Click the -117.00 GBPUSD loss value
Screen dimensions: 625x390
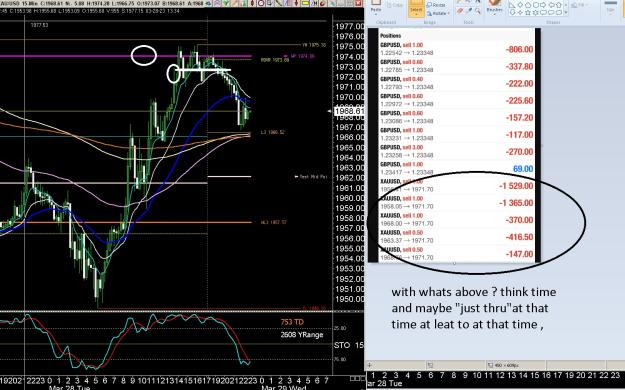tap(519, 135)
